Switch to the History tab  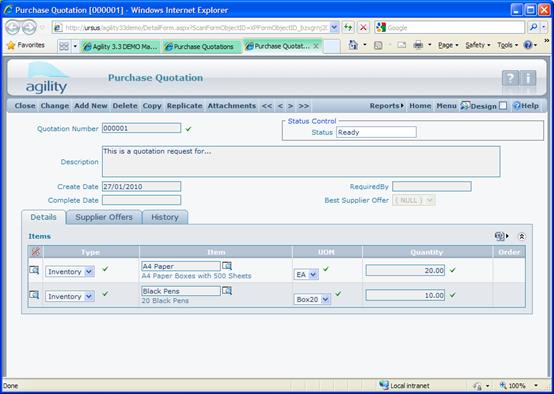click(165, 217)
